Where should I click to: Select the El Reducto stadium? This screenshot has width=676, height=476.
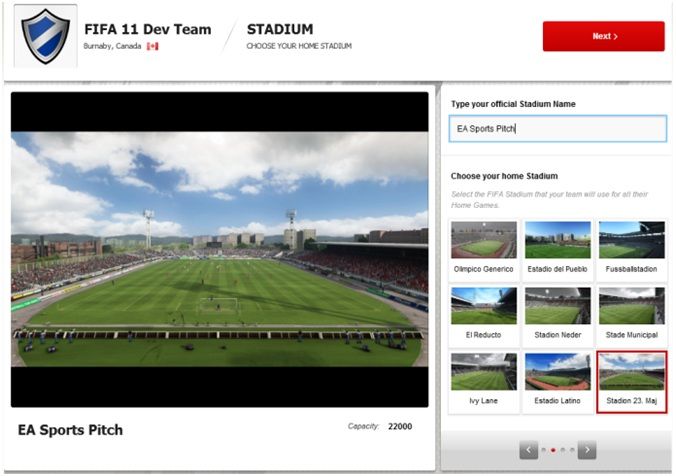[x=484, y=314]
